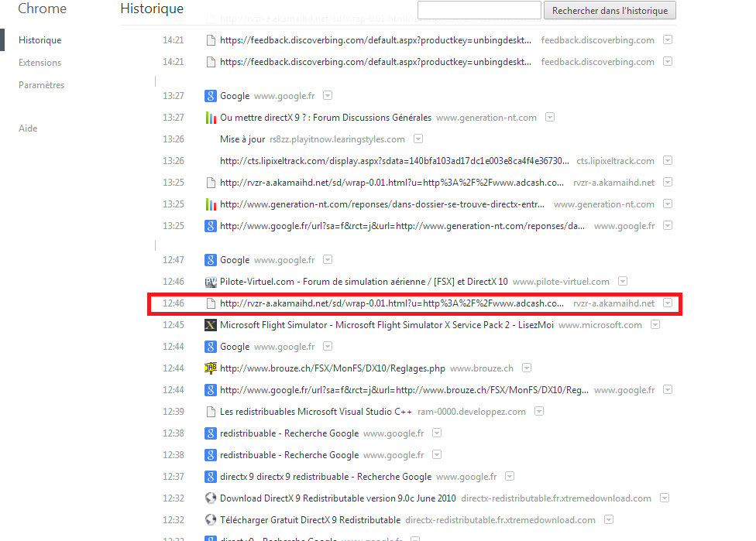Viewport: 756px width, 541px height.
Task: Open the dropdown arrow for the 13:27 Google entry
Action: pos(328,95)
